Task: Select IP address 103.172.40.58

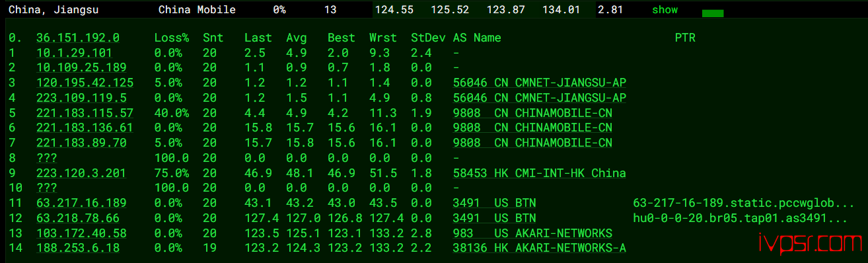Action: [81, 233]
